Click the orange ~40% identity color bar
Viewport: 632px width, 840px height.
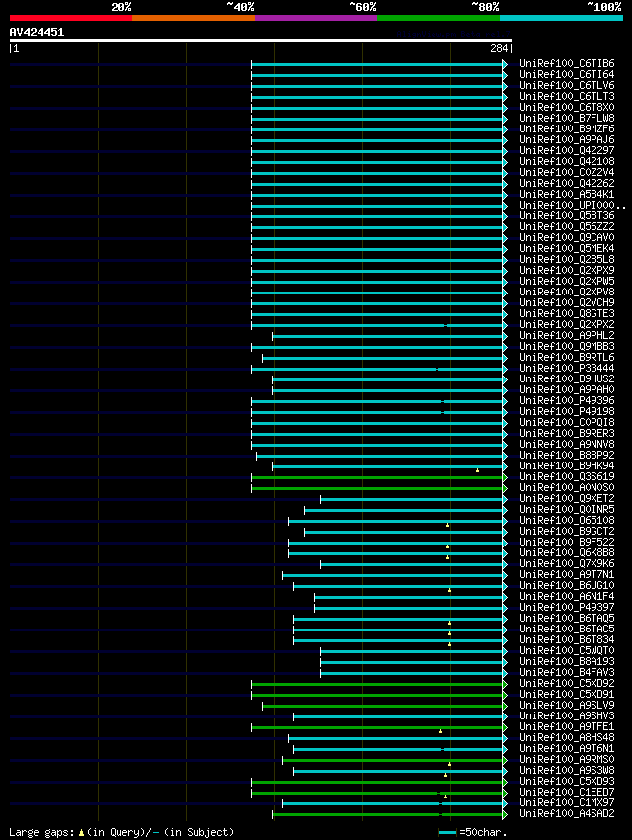[194, 18]
